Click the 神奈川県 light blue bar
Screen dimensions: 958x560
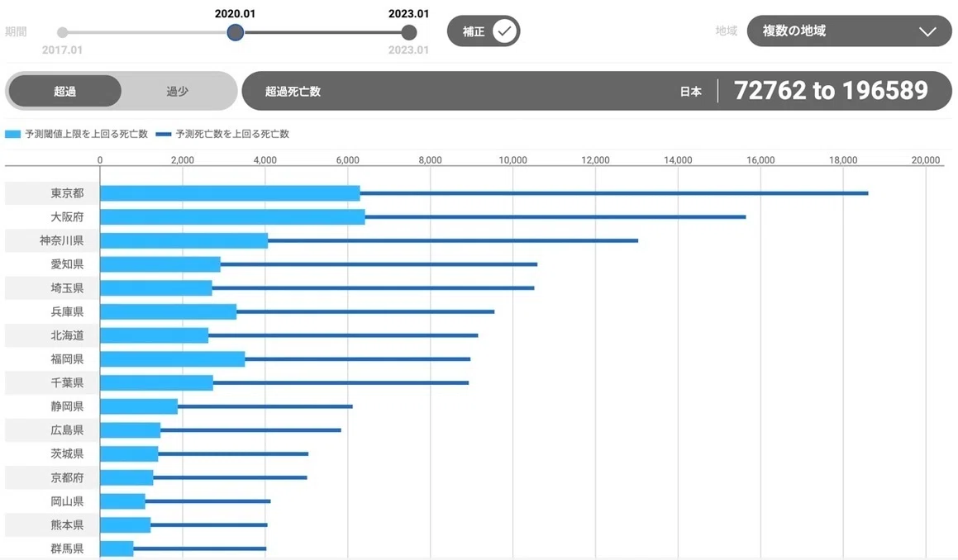tap(183, 240)
